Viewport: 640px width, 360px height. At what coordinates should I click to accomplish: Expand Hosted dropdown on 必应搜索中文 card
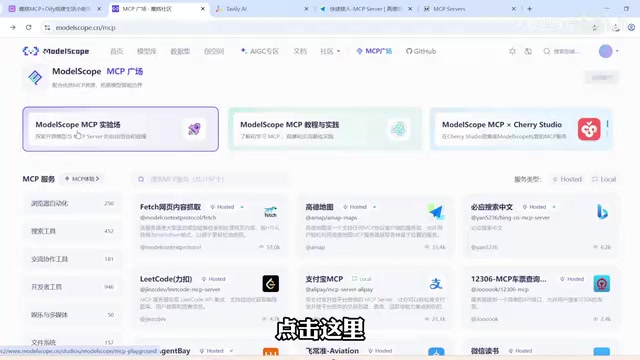(554, 207)
